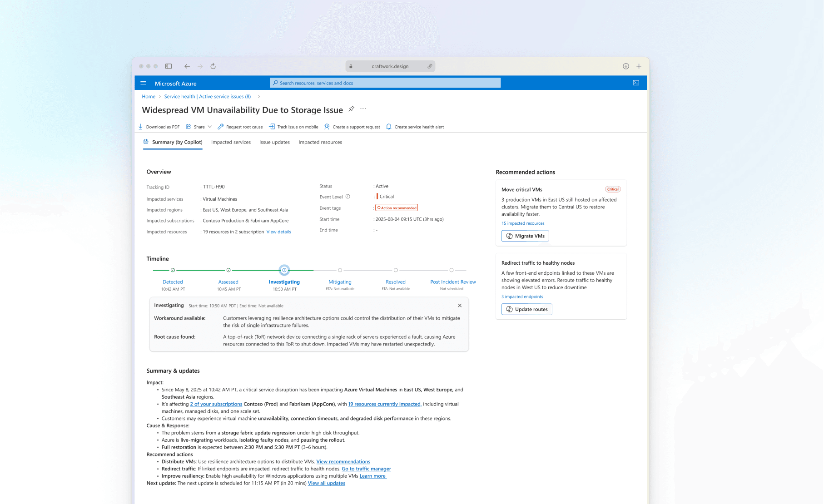
Task: Open the 15 impacted resources link
Action: [522, 223]
